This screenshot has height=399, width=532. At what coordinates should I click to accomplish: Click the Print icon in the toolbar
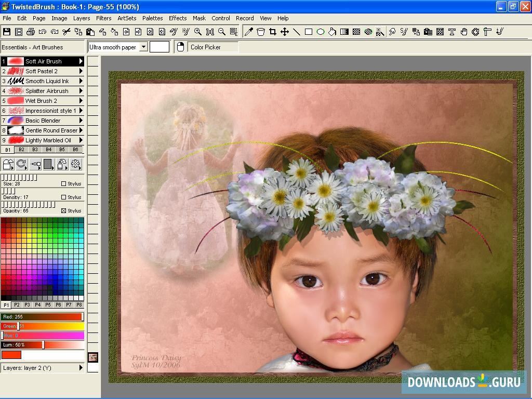pos(31,32)
